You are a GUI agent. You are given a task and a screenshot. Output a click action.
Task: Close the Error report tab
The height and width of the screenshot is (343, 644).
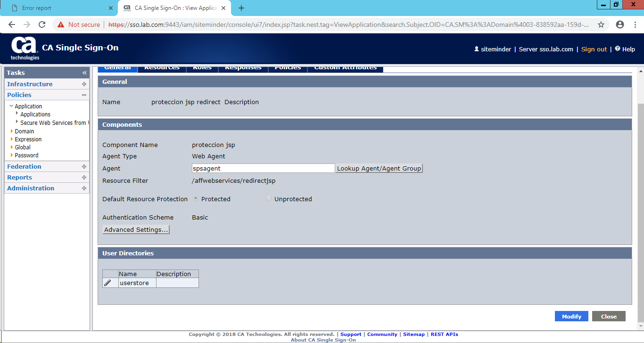tap(111, 8)
